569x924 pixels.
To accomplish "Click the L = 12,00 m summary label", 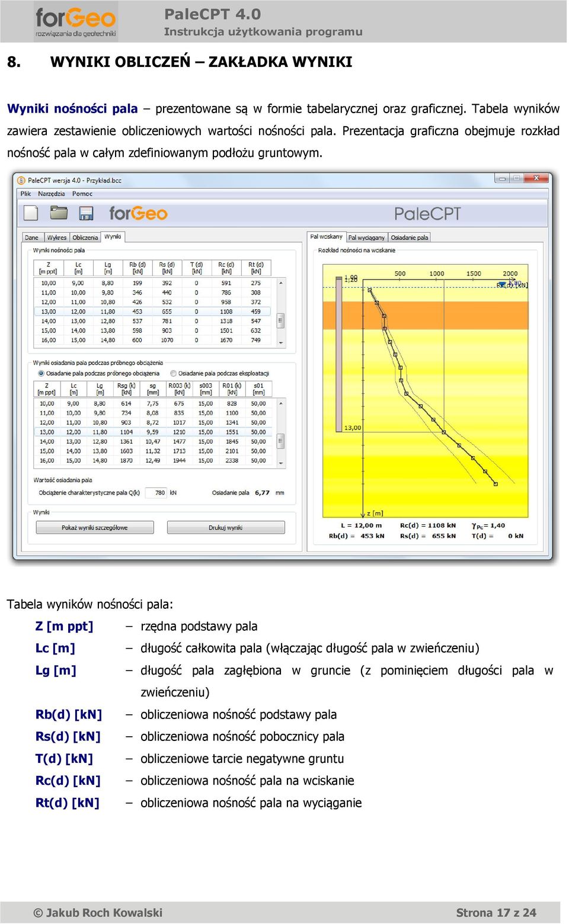I will (x=361, y=525).
